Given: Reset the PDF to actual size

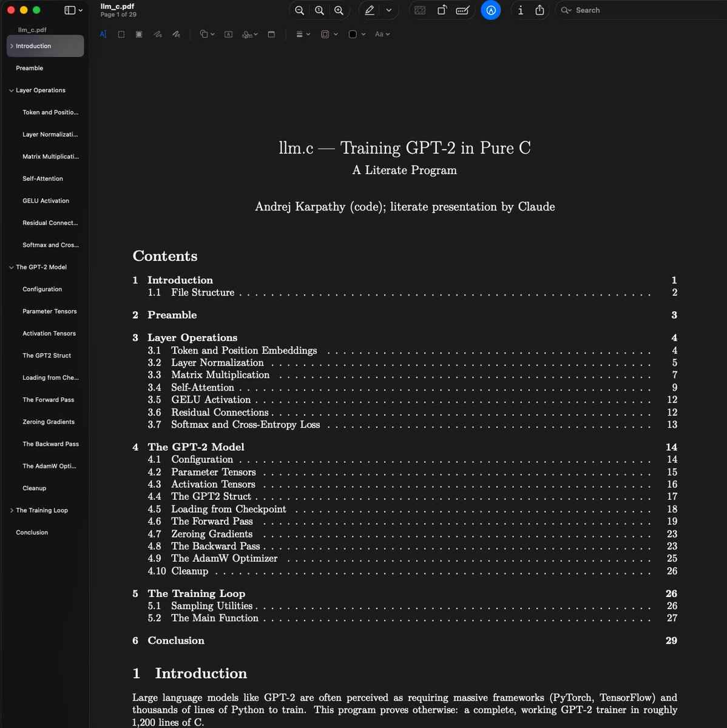Looking at the screenshot, I should click(x=319, y=10).
